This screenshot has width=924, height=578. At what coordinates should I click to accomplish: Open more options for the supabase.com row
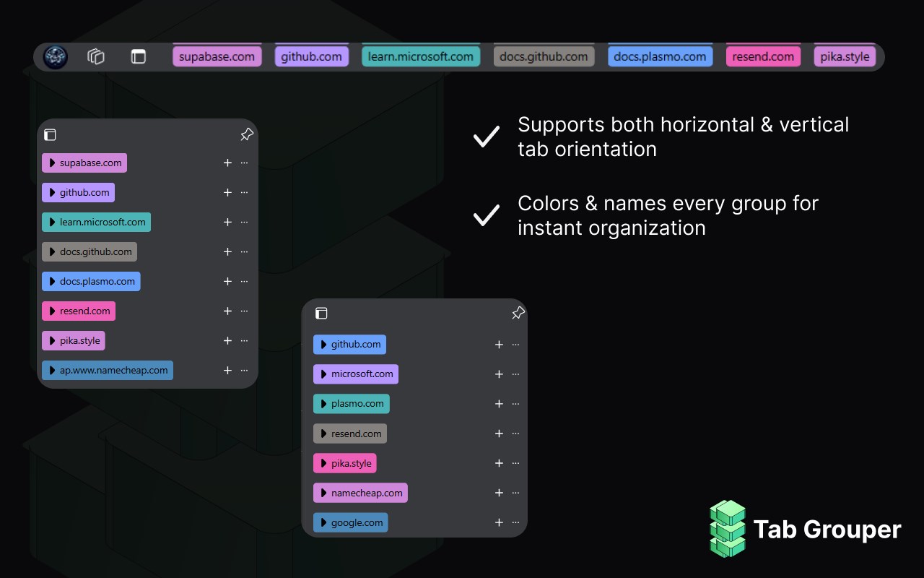[x=244, y=163]
